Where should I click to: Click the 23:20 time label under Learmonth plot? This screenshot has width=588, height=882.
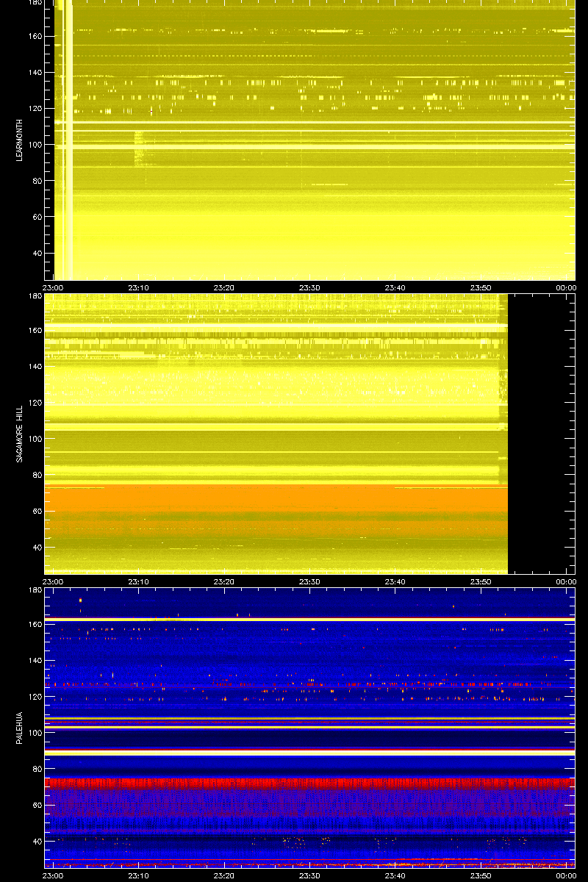pyautogui.click(x=224, y=287)
